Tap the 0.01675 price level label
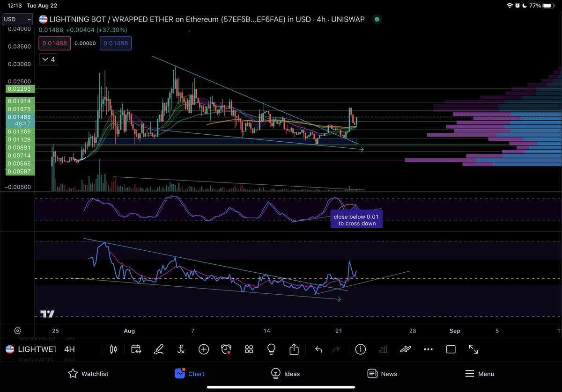Viewport: 562px width, 392px height. pos(19,109)
